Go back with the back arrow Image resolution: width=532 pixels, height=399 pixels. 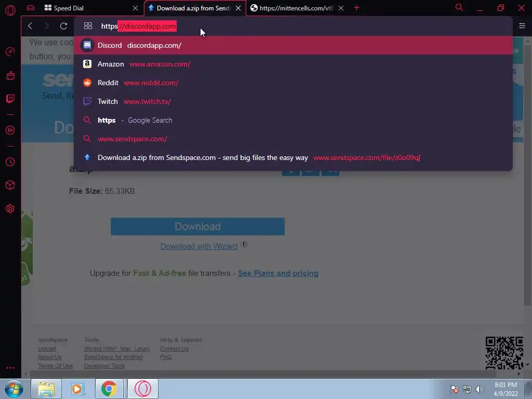coord(30,26)
